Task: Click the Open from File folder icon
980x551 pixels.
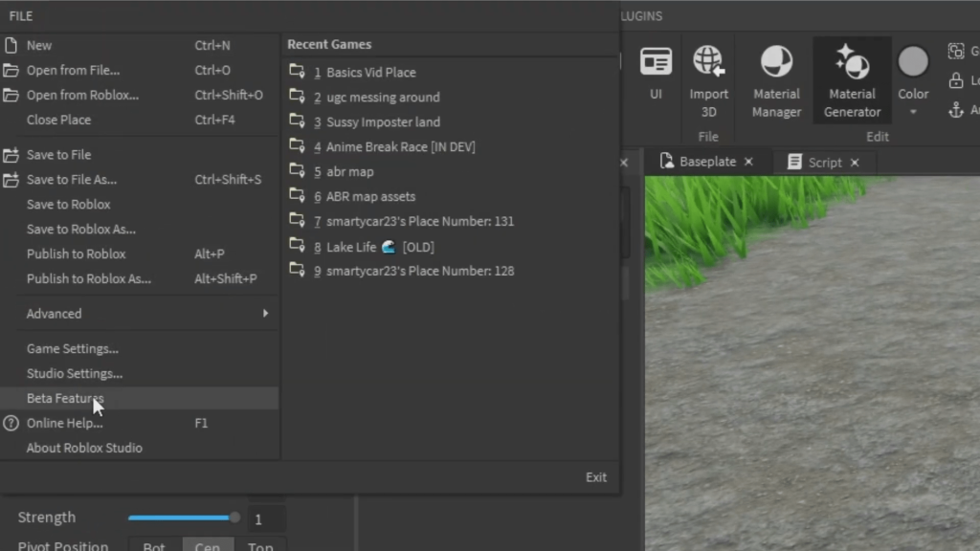Action: 11,70
